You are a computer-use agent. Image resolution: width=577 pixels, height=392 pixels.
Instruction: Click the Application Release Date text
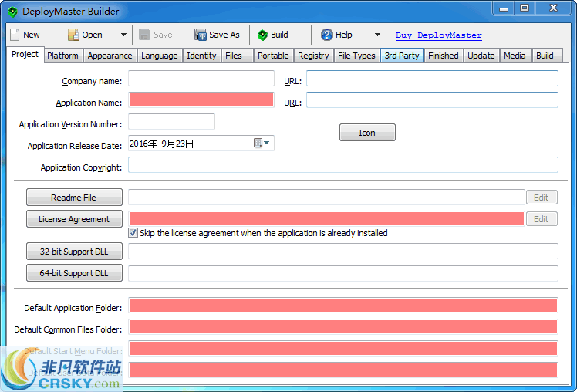(x=75, y=146)
